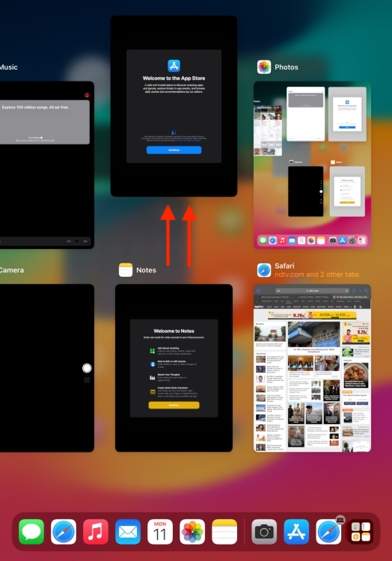This screenshot has width=392, height=561.
Task: Switch to the Safari ndtv.com card
Action: coord(312,368)
